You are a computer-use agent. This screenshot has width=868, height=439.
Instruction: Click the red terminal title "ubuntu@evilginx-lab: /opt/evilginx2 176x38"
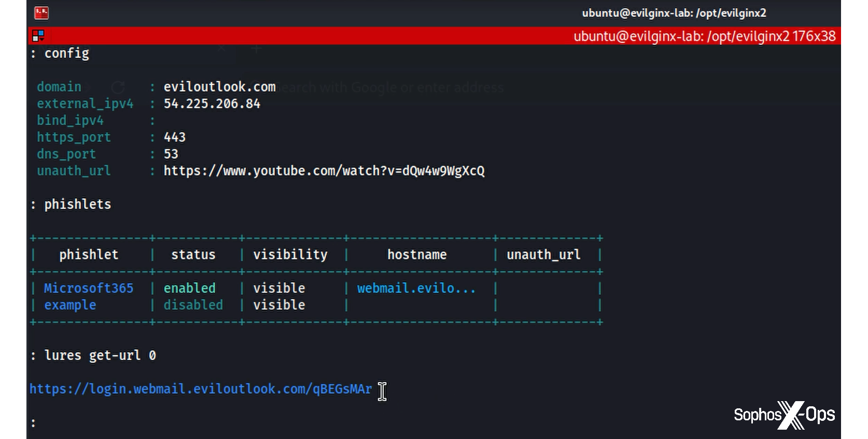[x=705, y=36]
